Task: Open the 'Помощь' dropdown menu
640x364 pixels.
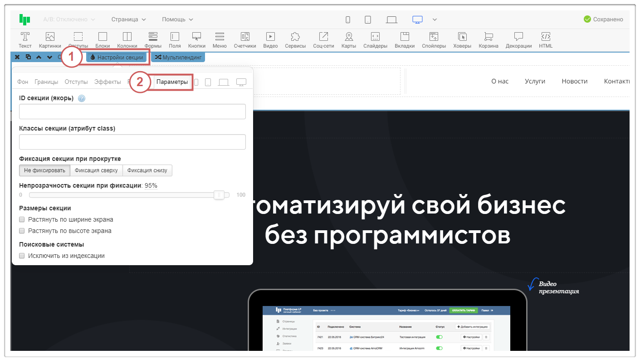Action: [x=177, y=19]
